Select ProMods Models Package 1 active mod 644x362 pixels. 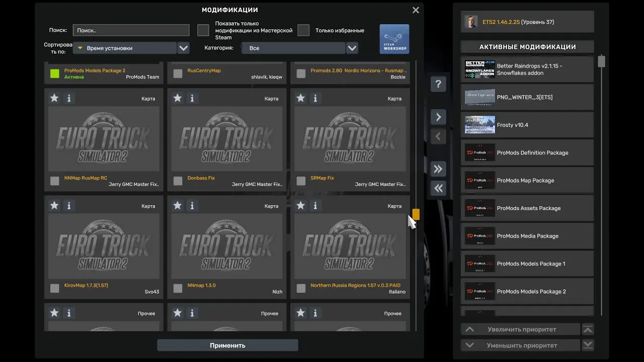click(527, 263)
